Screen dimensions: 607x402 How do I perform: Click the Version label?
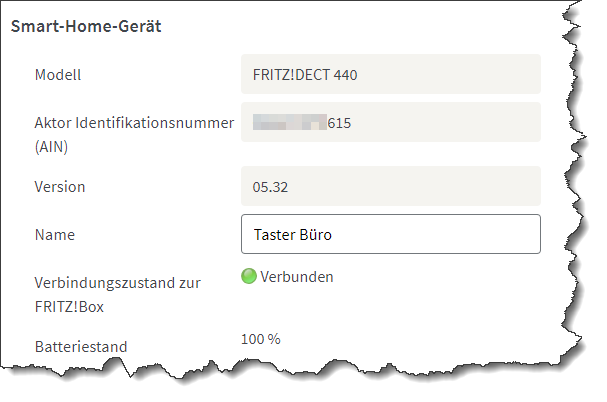pos(60,187)
